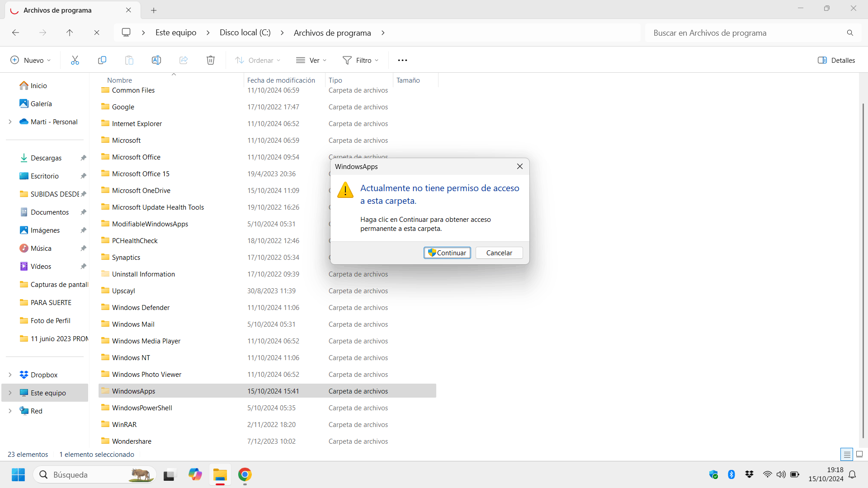This screenshot has height=488, width=868.
Task: Click the Dropbox tray icon
Action: (750, 474)
